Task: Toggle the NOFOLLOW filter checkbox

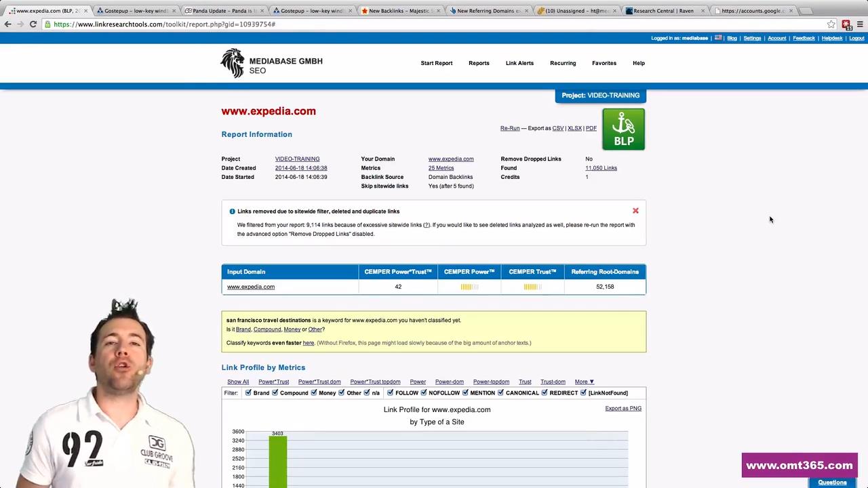Action: (424, 393)
